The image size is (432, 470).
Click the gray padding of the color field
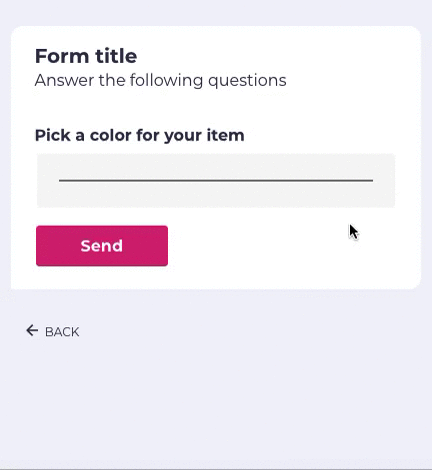(216, 197)
